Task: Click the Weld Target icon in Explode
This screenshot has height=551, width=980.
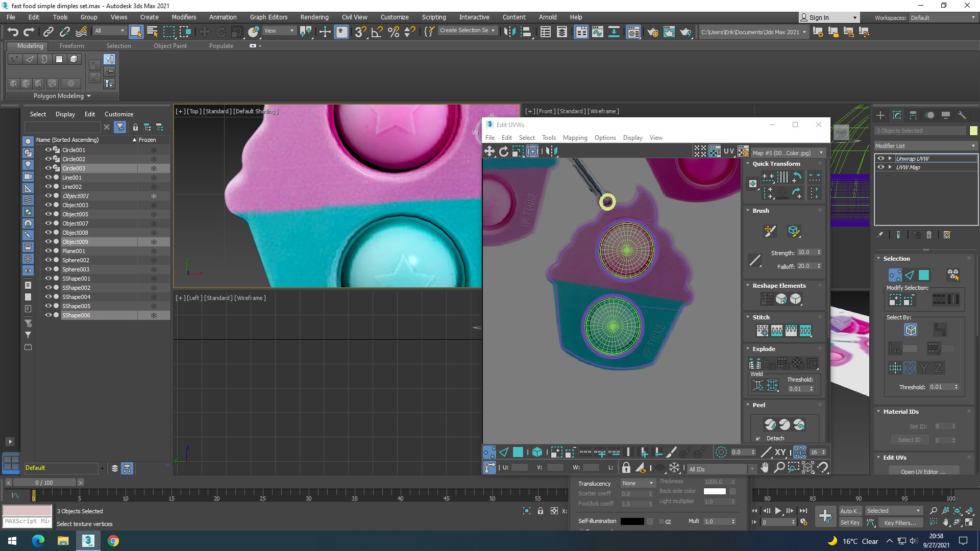Action: [758, 385]
